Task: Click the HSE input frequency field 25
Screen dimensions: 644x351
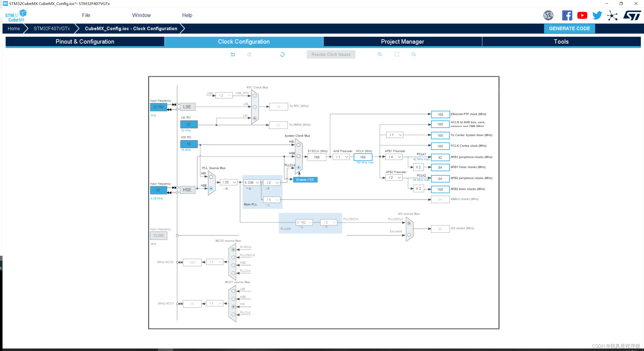Action: pyautogui.click(x=158, y=190)
